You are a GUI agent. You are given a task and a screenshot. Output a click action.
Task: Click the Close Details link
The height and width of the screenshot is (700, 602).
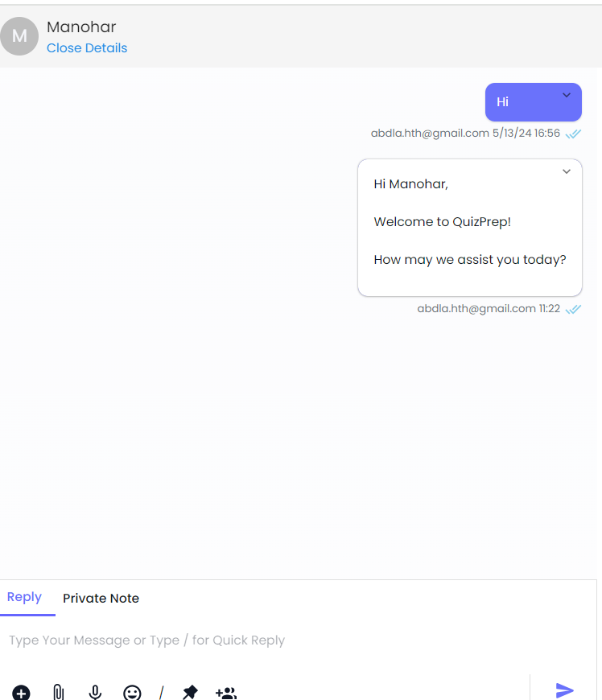[x=87, y=48]
